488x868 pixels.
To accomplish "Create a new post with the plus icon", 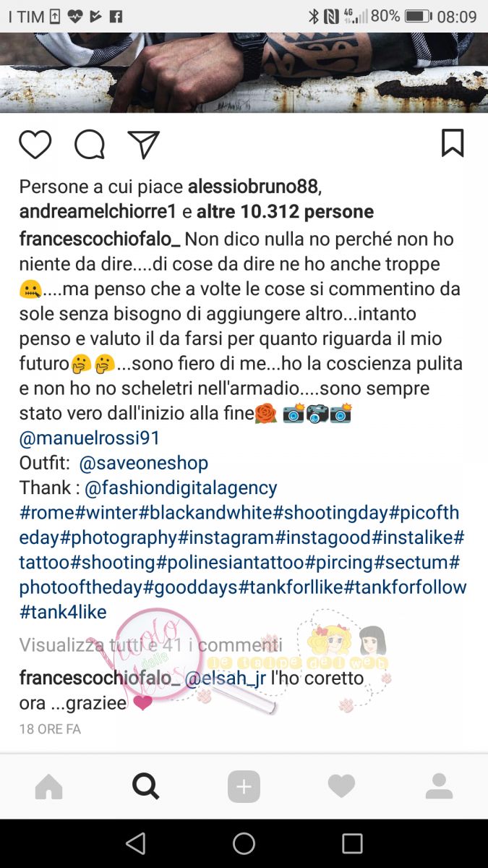I will (244, 786).
